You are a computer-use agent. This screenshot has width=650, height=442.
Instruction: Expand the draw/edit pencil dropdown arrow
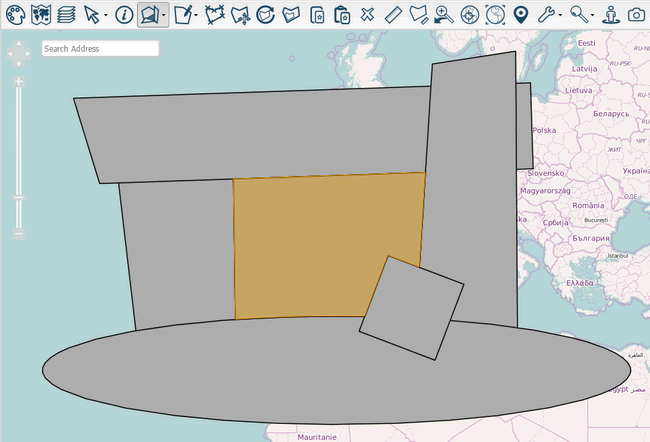point(195,15)
